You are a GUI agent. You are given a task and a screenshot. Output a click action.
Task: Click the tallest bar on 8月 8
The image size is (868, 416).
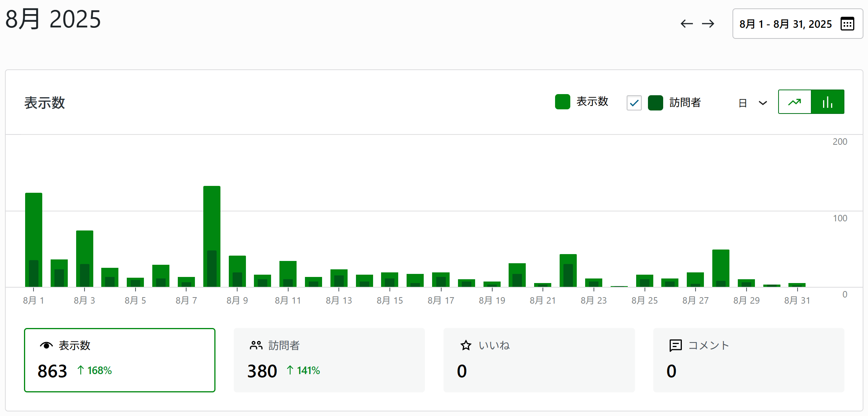(x=212, y=217)
